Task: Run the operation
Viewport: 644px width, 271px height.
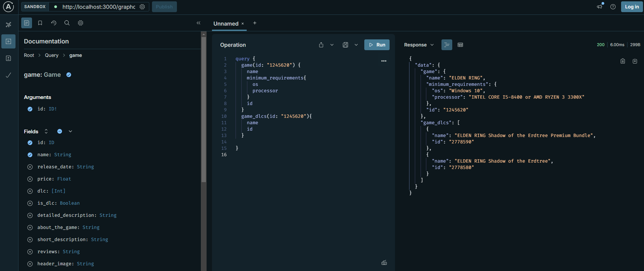Action: point(377,45)
